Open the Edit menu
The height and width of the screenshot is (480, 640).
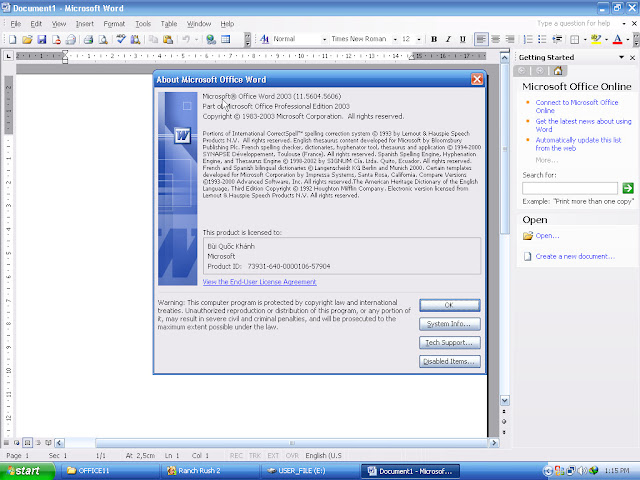(x=36, y=24)
